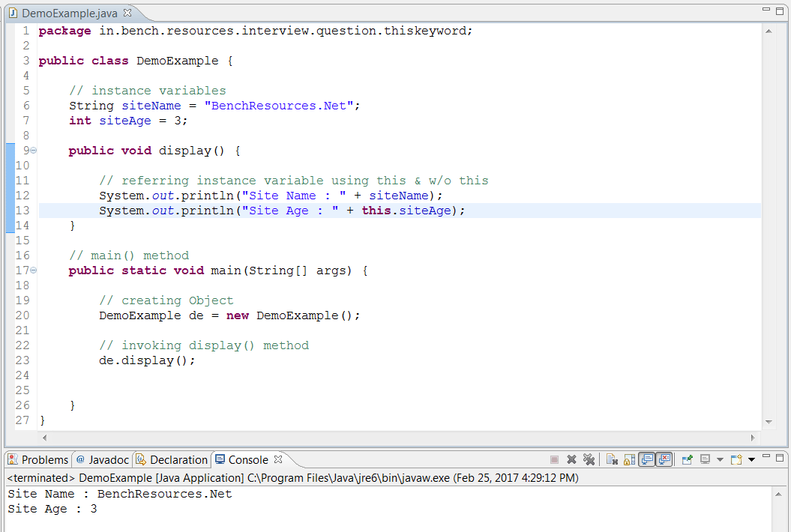Click line number 13 in the gutter
Image resolution: width=791 pixels, height=532 pixels.
point(22,211)
